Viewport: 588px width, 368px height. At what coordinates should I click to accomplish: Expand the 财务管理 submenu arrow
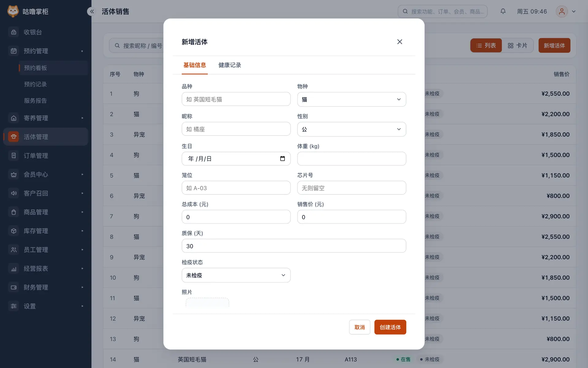coord(82,287)
